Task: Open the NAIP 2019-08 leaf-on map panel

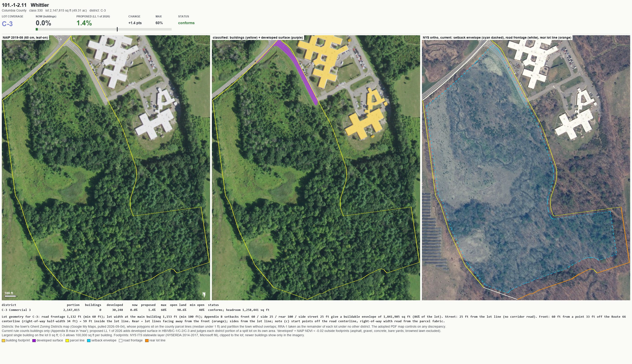Action: pyautogui.click(x=106, y=167)
